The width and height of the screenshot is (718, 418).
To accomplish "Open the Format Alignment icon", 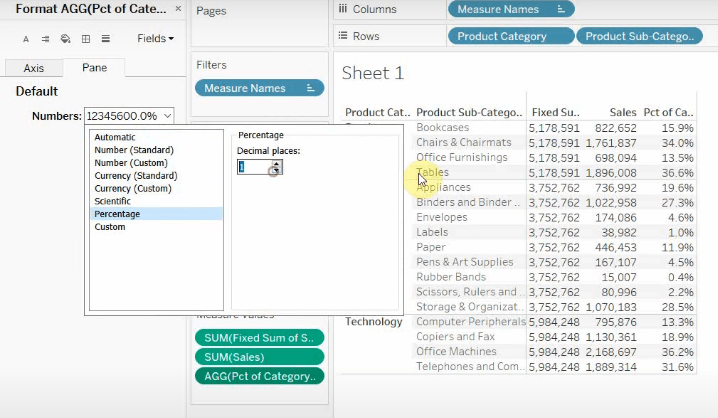I will 45,39.
